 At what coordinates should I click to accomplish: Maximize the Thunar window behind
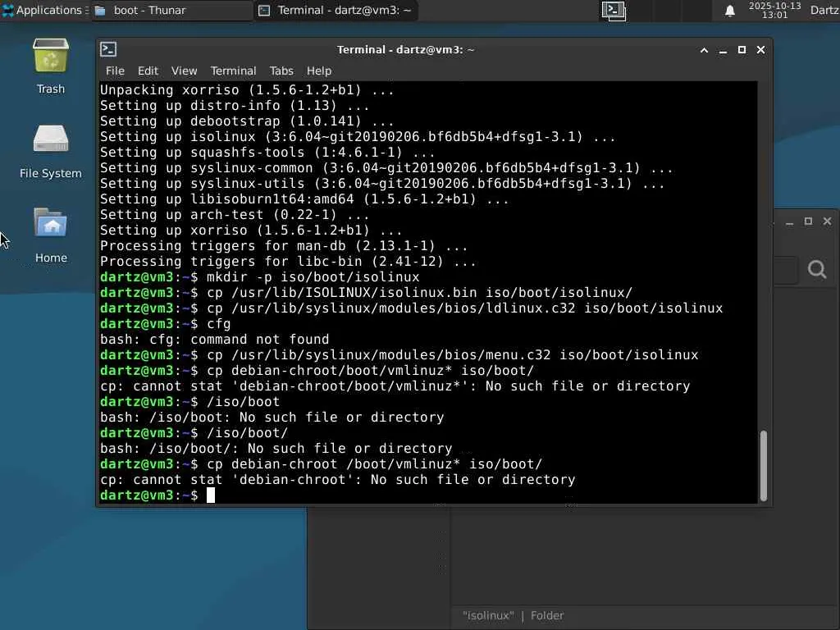coord(808,221)
